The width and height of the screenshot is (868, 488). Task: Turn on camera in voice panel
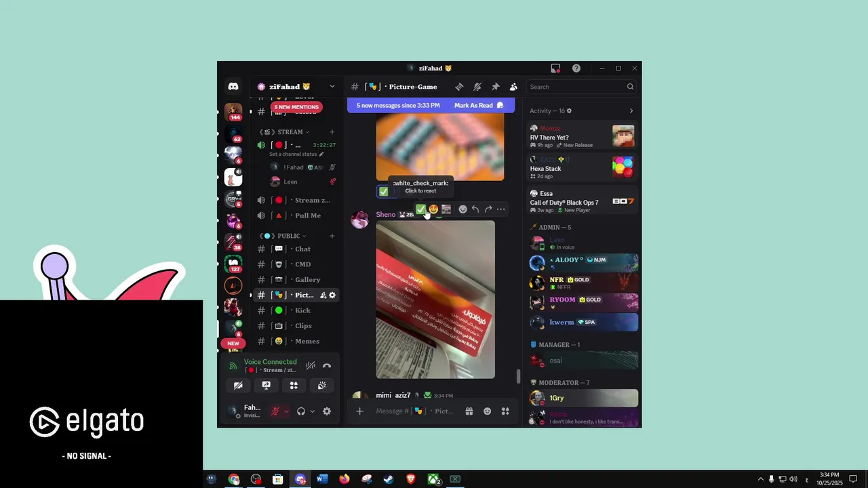(x=239, y=385)
